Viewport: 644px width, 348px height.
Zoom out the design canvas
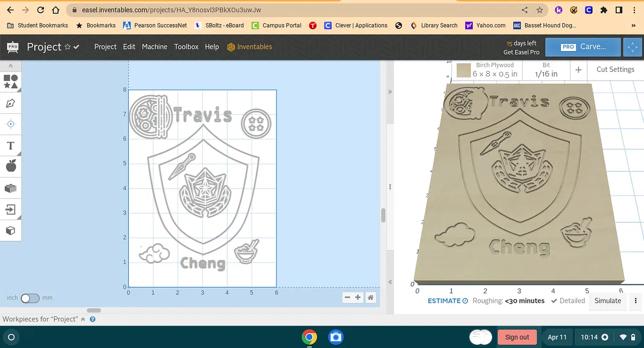tap(347, 297)
